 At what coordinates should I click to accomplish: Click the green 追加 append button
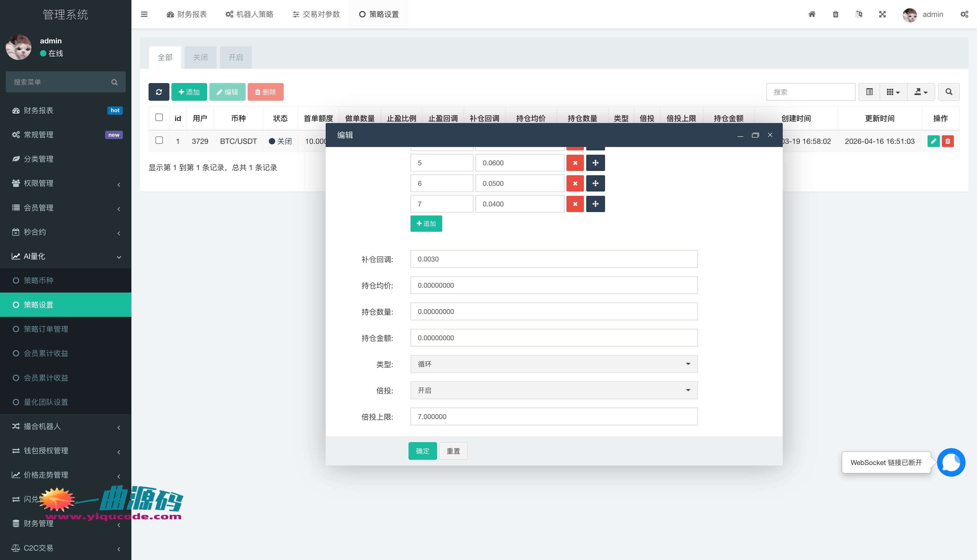(x=426, y=223)
